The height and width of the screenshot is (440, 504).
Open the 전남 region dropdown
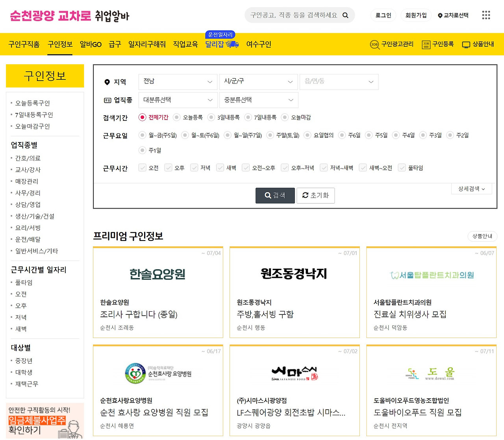point(178,82)
